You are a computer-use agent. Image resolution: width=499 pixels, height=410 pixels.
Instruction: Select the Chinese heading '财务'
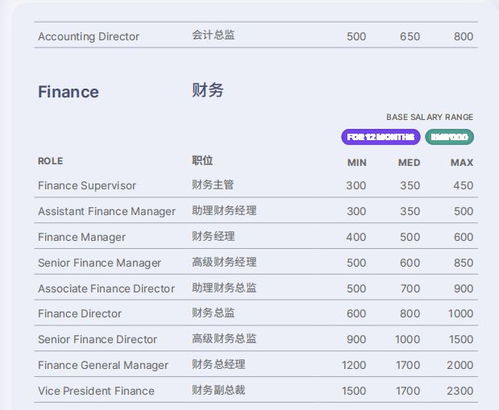tap(207, 90)
